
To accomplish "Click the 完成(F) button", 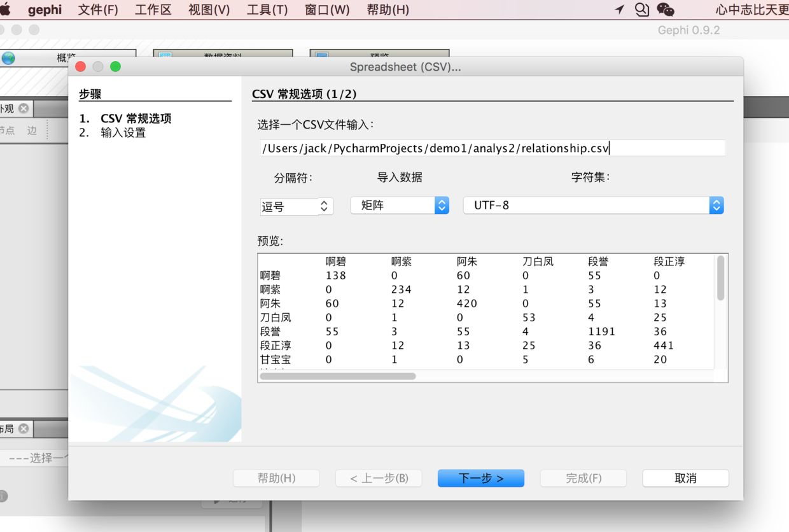I will [x=583, y=478].
